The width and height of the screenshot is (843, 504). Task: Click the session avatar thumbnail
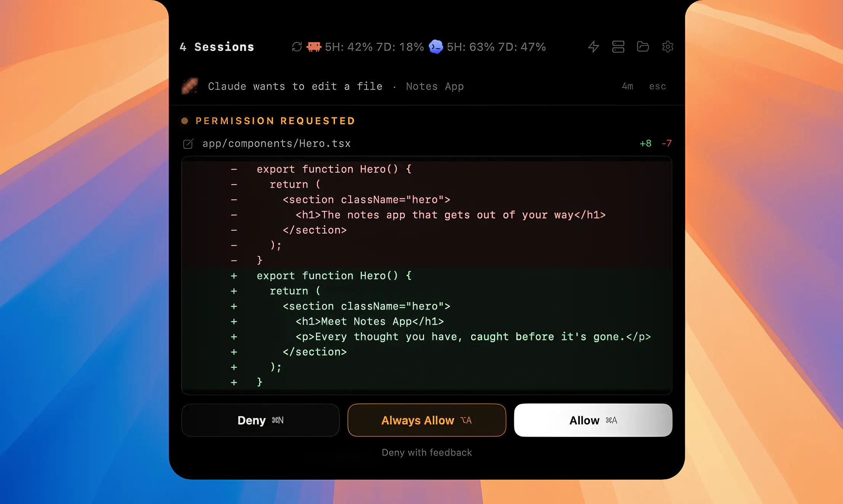tap(190, 86)
